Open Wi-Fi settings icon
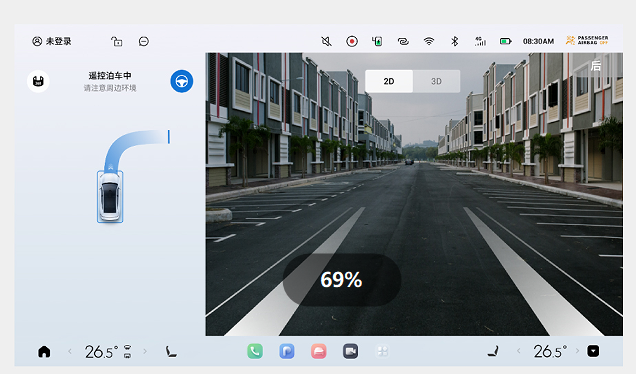 (x=429, y=41)
